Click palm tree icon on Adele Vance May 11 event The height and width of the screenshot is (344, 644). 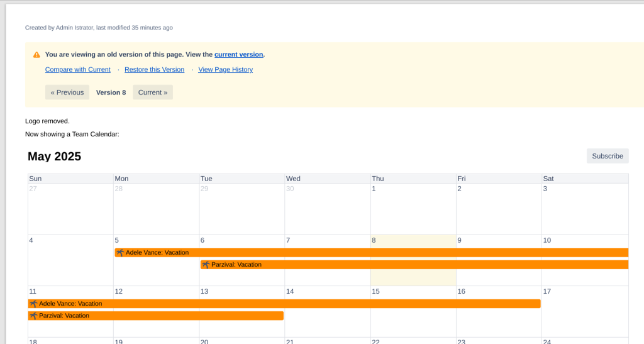tap(33, 304)
